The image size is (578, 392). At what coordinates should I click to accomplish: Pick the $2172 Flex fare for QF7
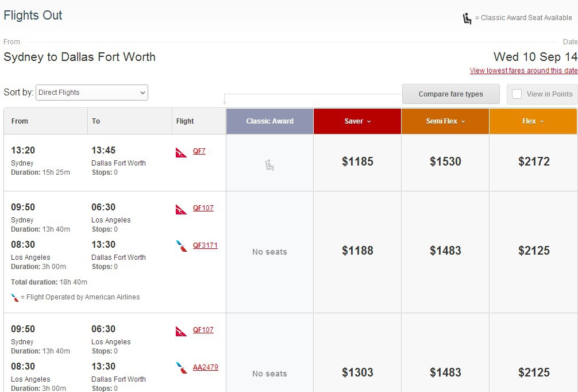534,162
